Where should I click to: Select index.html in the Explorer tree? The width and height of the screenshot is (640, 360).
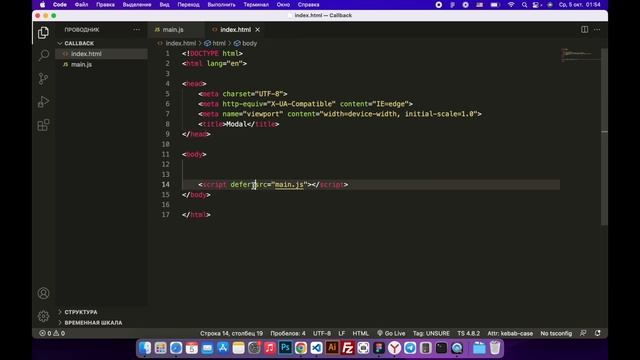point(101,54)
